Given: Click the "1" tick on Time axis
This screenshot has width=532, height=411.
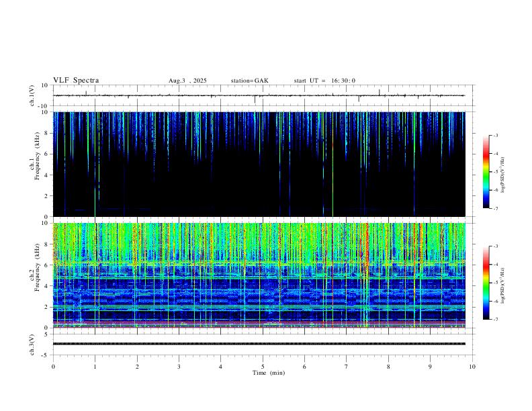Looking at the screenshot, I should 95,367.
